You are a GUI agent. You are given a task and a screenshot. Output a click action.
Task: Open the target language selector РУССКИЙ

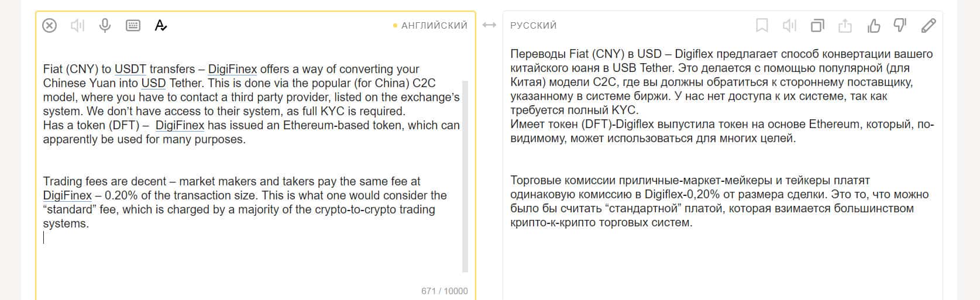(534, 26)
